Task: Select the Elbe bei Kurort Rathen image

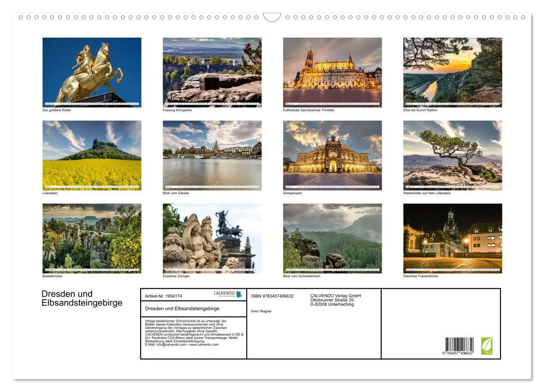Action: tap(453, 71)
